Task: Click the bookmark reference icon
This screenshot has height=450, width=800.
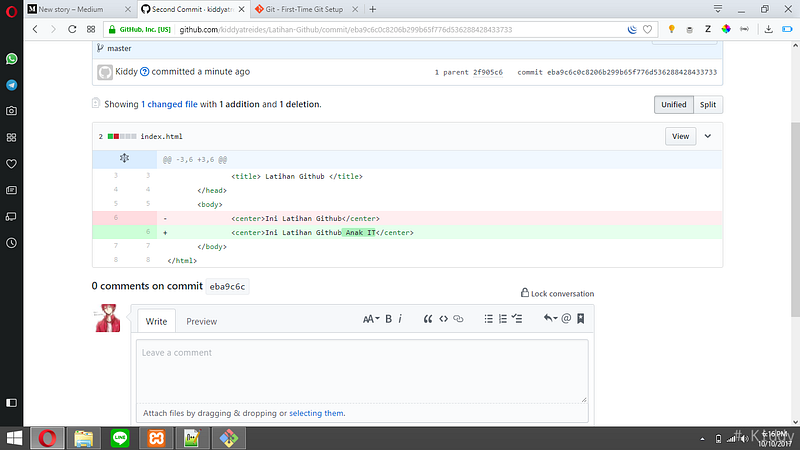Action: coord(580,319)
